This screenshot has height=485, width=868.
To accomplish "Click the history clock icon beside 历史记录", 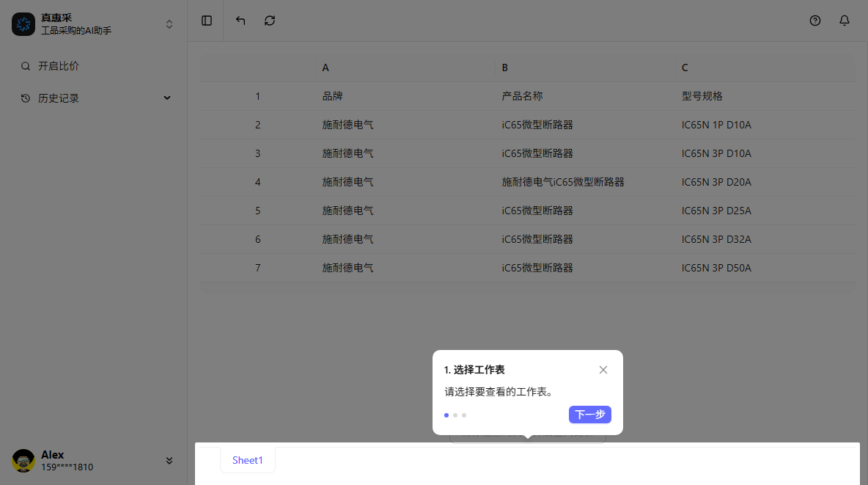I will point(24,98).
